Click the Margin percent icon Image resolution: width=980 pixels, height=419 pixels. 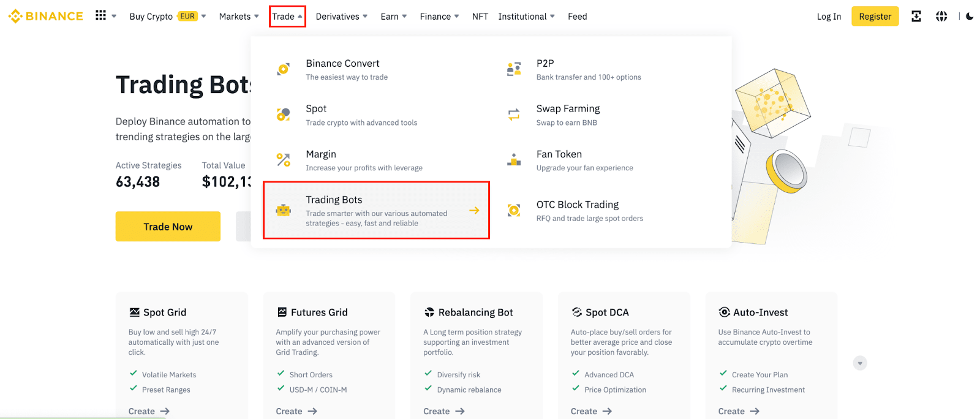click(283, 160)
